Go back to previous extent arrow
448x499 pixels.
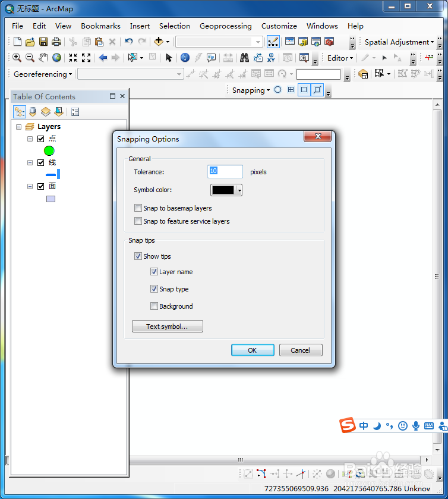103,58
